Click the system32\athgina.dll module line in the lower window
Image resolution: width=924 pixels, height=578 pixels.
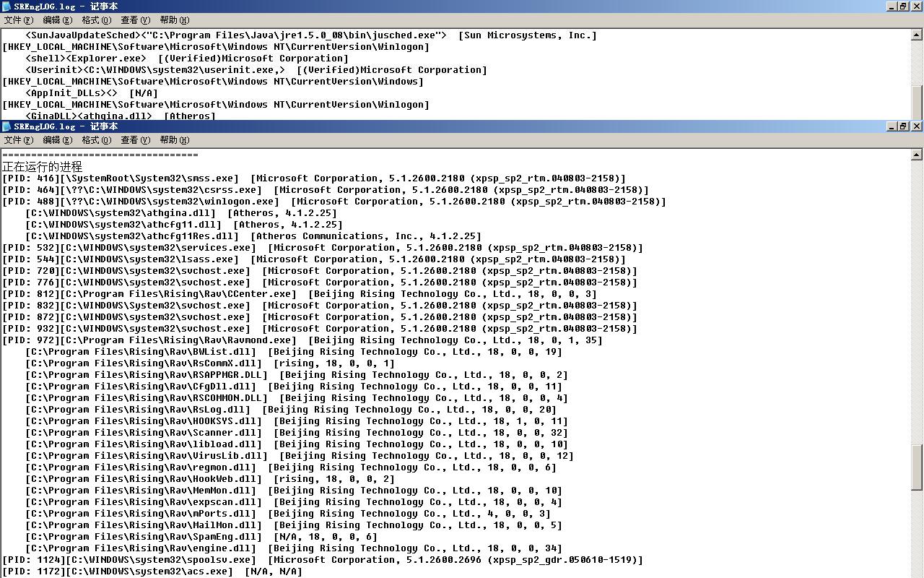[x=181, y=213]
